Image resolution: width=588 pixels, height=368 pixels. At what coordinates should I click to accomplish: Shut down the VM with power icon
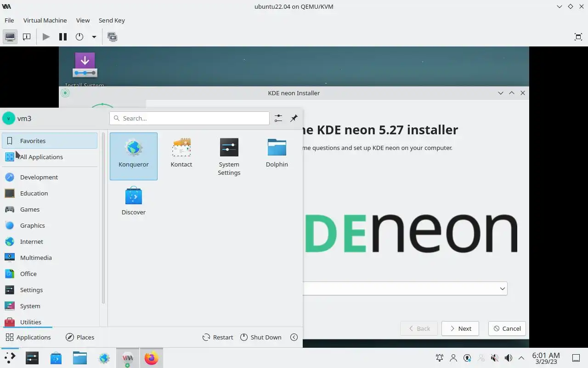coord(79,37)
